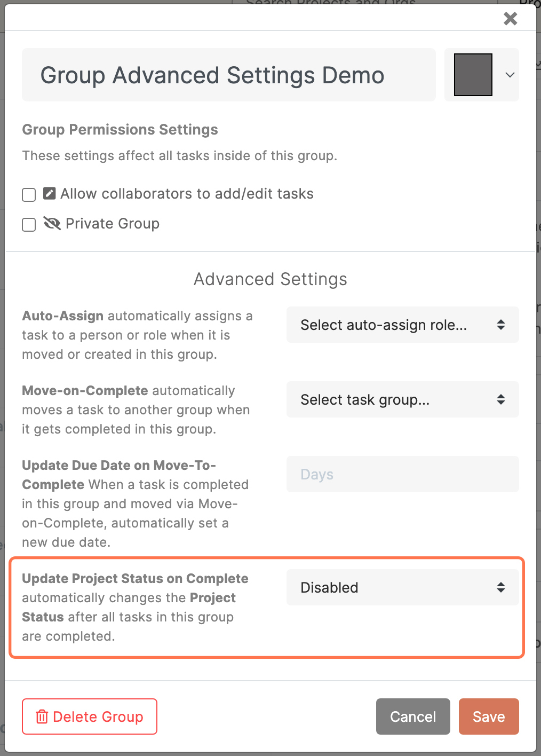Open the Select task group dropdown

403,399
